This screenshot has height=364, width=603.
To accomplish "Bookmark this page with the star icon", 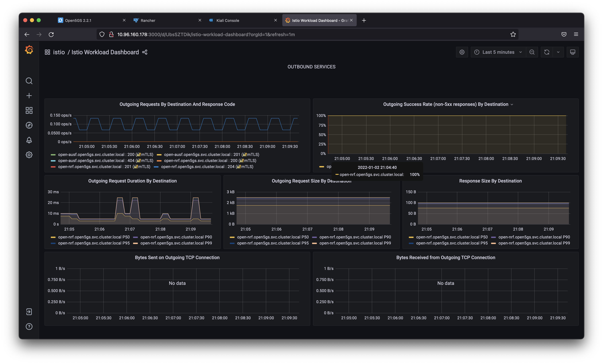I will 513,34.
